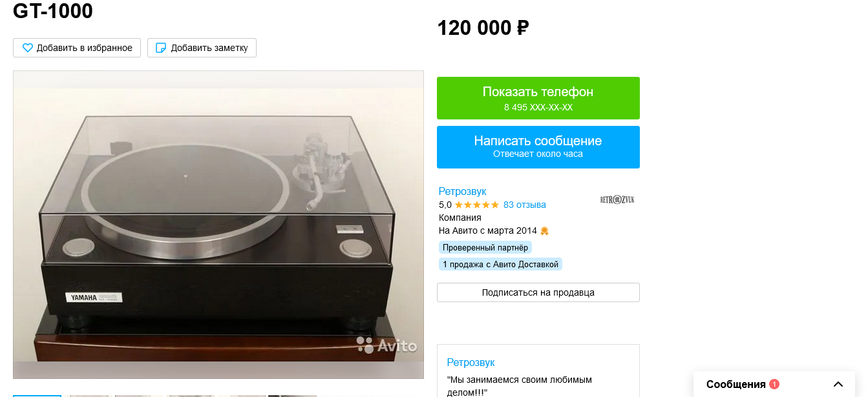This screenshot has width=868, height=397.
Task: Click the red unread messages badge
Action: click(774, 384)
